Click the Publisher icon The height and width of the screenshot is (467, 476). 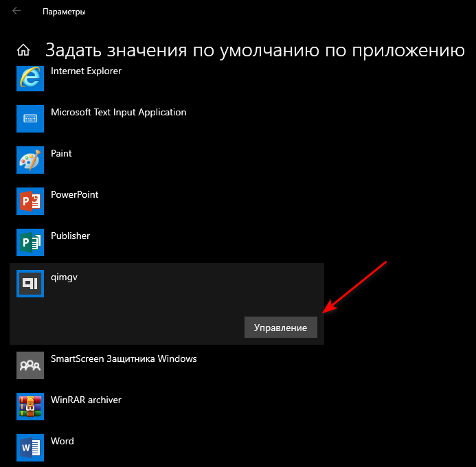30,242
